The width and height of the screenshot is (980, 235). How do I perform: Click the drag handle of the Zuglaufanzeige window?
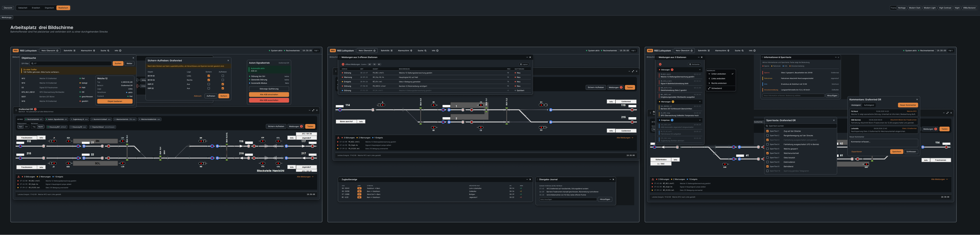tap(340, 179)
